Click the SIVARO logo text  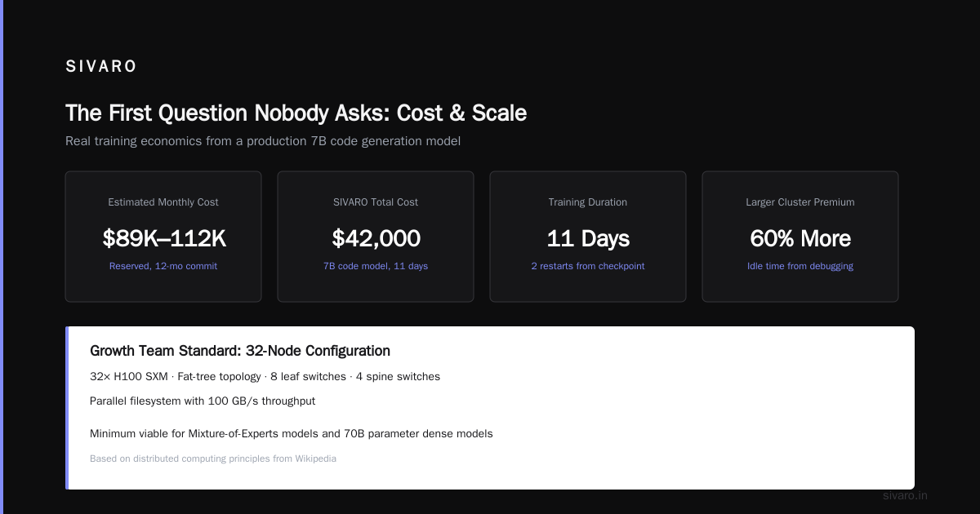pyautogui.click(x=101, y=67)
